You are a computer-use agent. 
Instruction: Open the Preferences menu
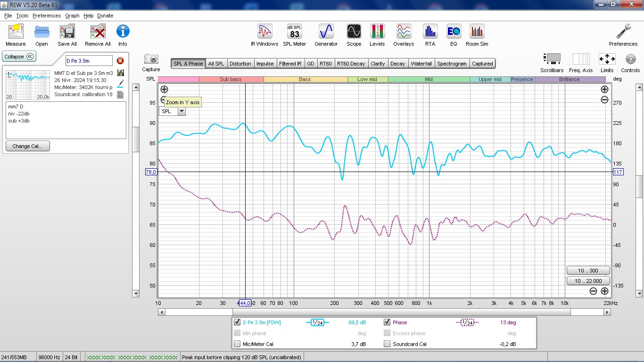click(x=46, y=16)
